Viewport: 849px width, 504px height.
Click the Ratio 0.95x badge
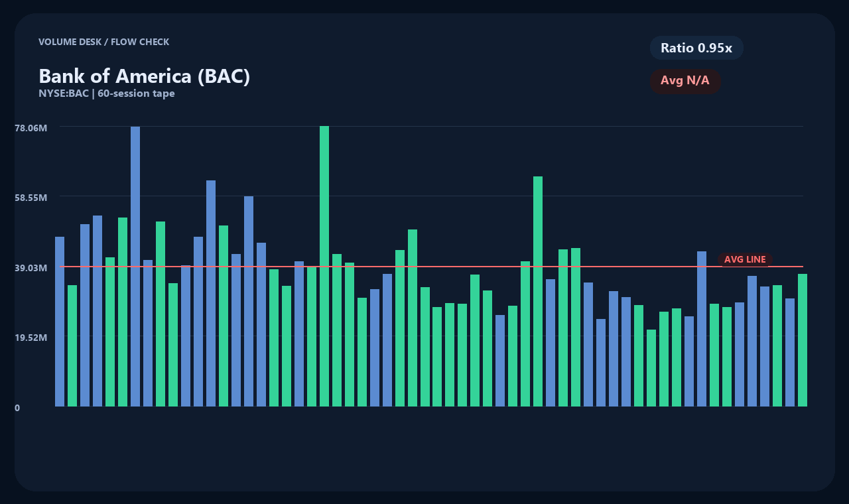click(x=696, y=48)
